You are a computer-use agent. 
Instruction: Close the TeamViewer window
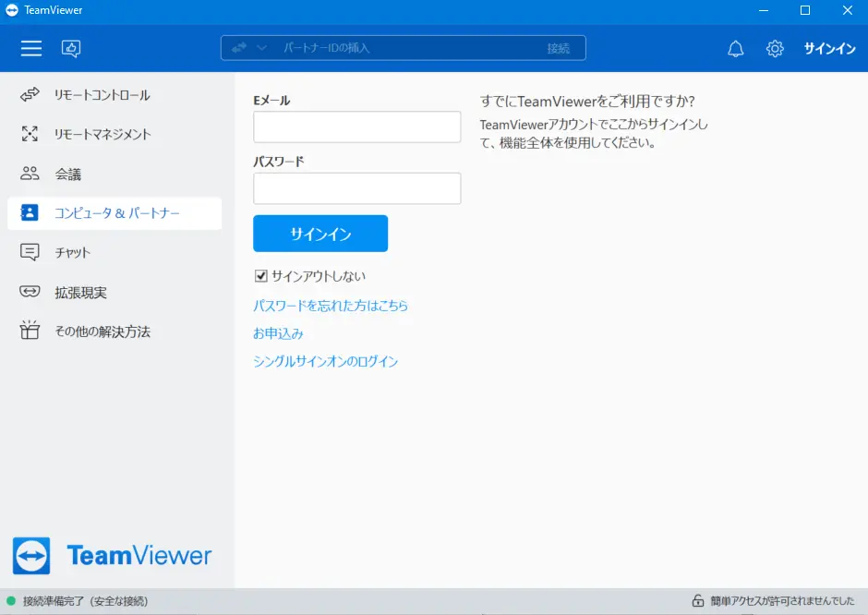click(x=848, y=10)
